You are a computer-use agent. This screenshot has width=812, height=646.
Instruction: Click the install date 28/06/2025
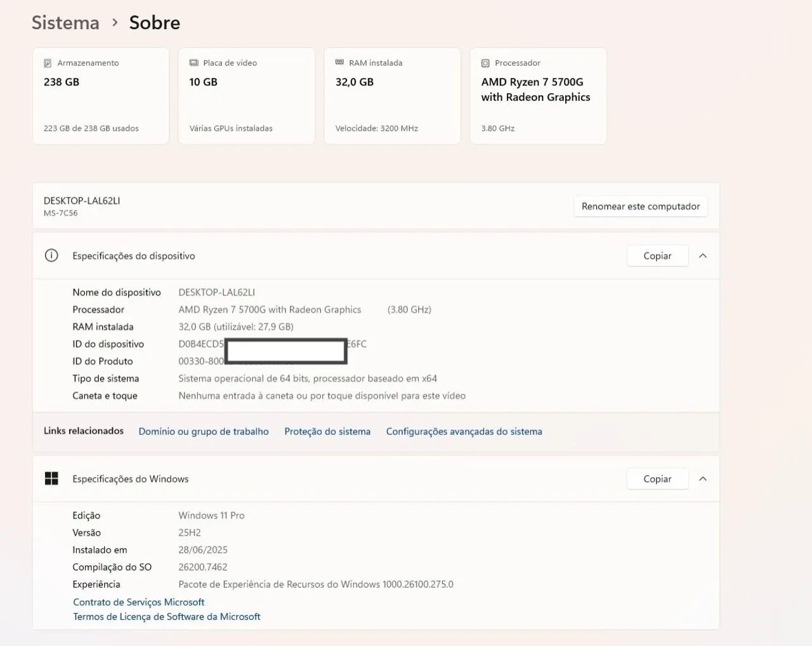203,550
